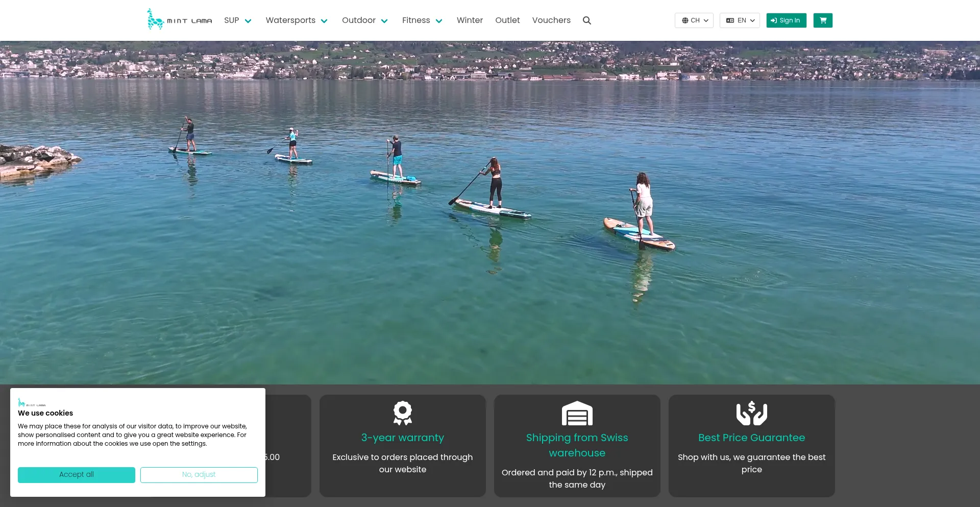
Task: Go to the Vouchers page
Action: [x=551, y=20]
